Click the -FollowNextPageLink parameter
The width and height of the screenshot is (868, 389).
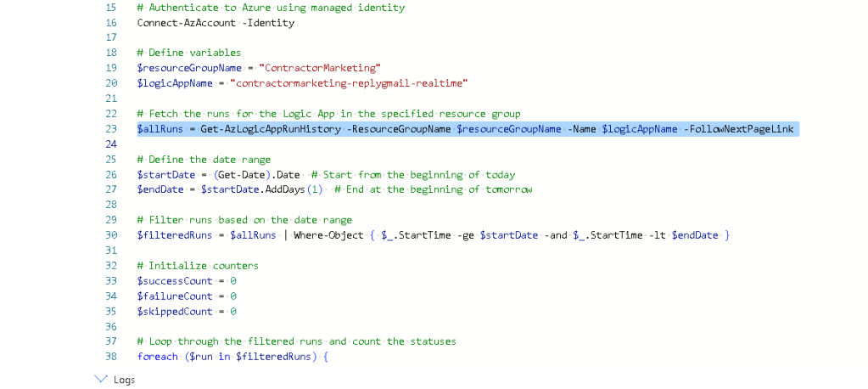(x=739, y=129)
